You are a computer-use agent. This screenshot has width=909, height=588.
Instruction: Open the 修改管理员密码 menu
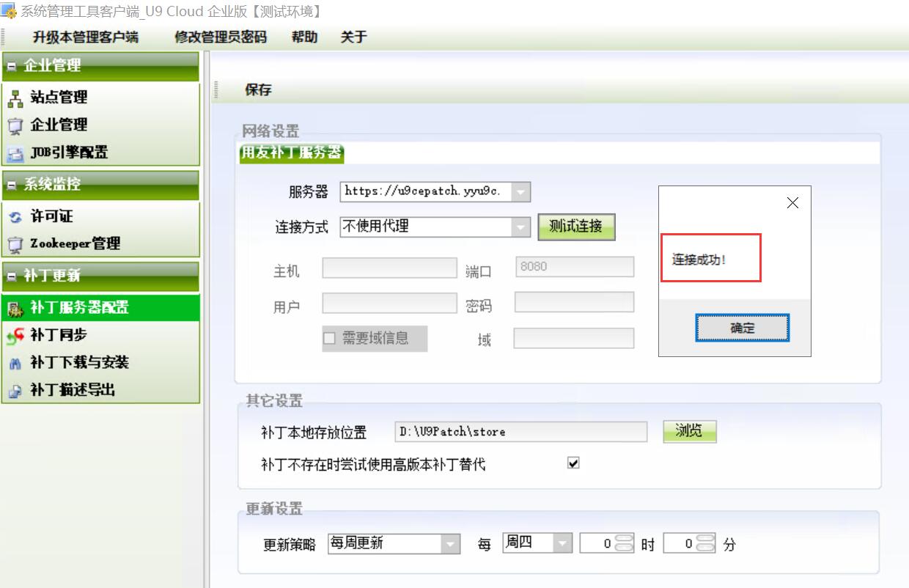point(221,37)
